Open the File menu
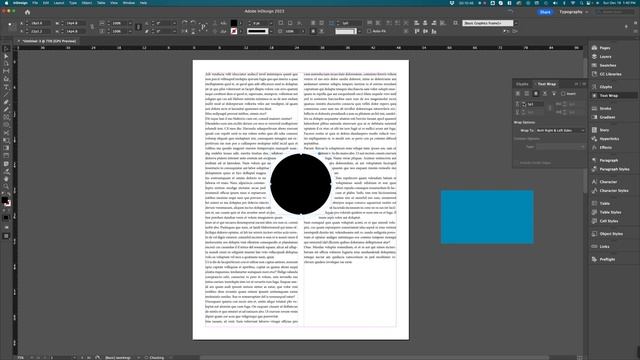Screen dimensions: 640x360 tap(35, 3)
